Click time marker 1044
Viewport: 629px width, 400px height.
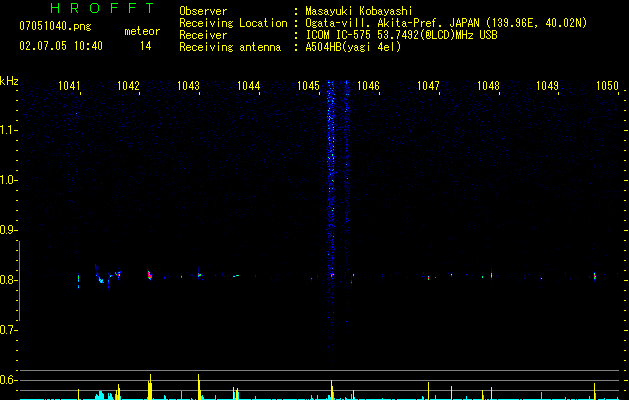coord(249,86)
